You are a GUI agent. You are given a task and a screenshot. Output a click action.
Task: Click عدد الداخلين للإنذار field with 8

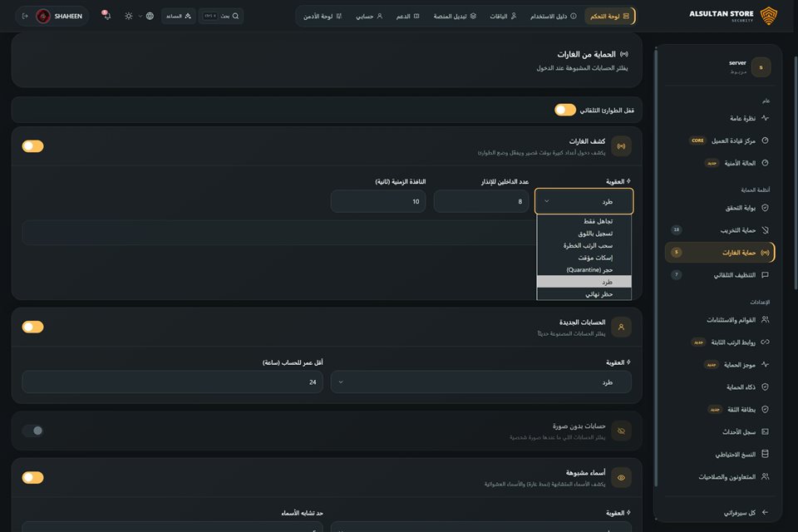(481, 201)
